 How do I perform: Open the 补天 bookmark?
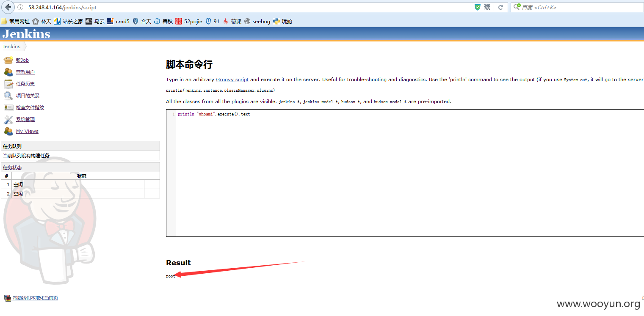[41, 21]
